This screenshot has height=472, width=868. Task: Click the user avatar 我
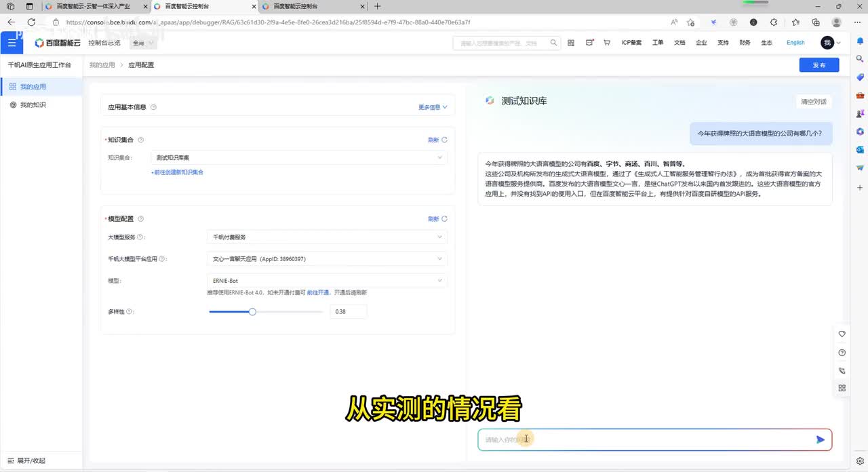coord(827,43)
